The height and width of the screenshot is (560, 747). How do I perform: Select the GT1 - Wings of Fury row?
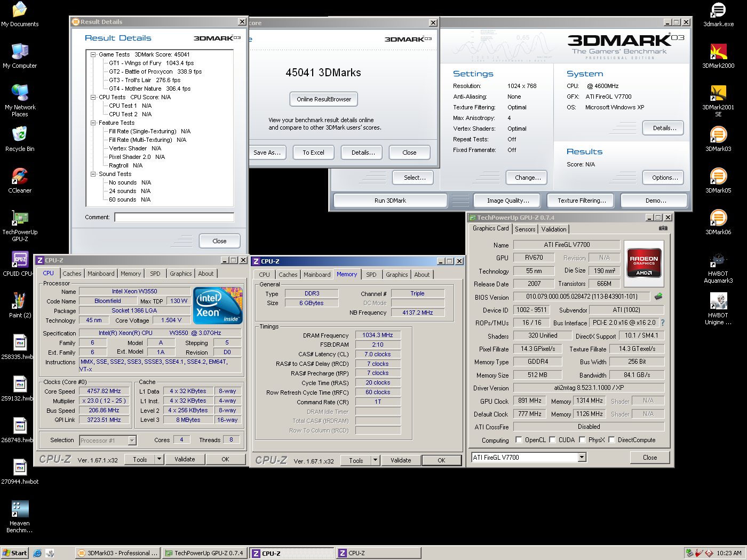pos(151,63)
